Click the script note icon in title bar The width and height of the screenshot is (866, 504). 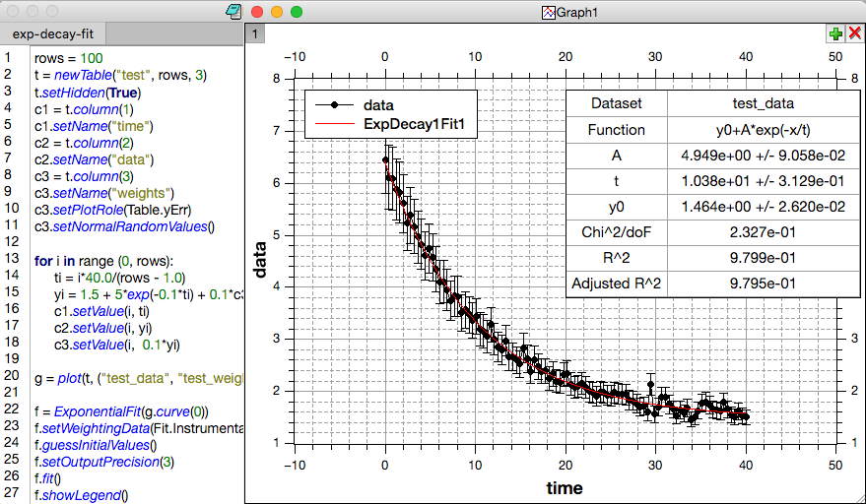tap(233, 12)
